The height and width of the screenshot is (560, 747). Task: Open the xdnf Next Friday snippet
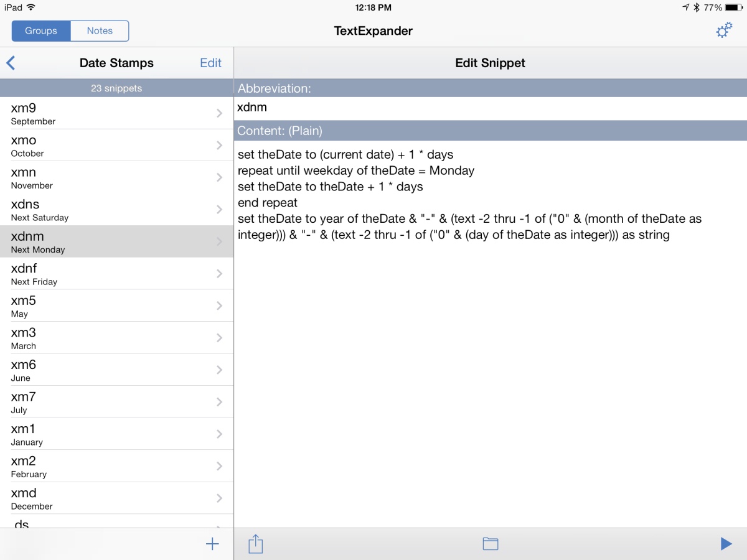(x=117, y=274)
